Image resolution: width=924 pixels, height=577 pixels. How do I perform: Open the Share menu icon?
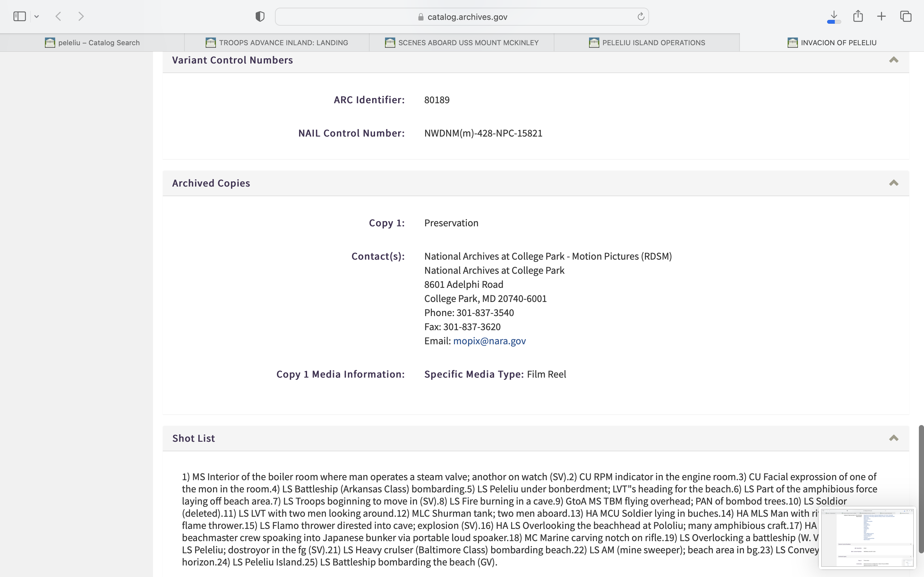pos(858,16)
